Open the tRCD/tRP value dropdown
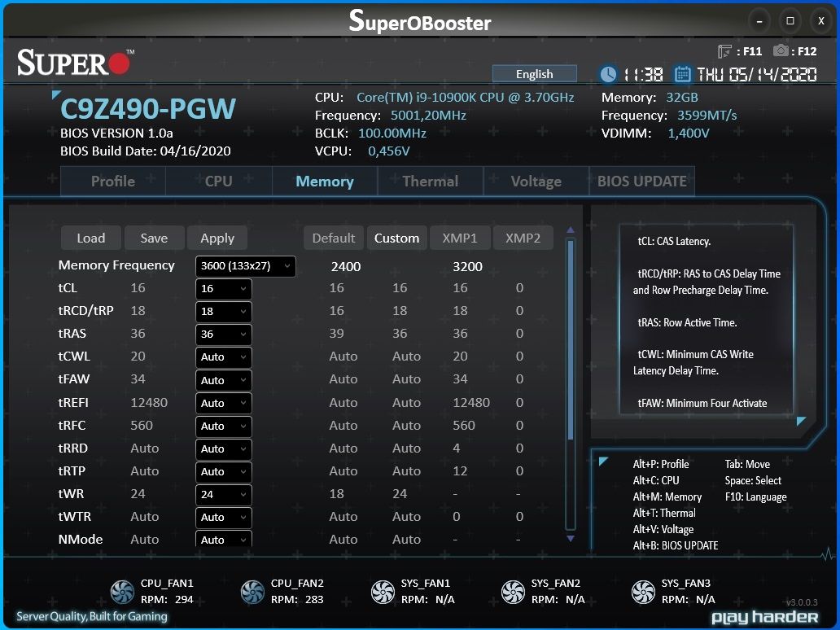 (223, 311)
